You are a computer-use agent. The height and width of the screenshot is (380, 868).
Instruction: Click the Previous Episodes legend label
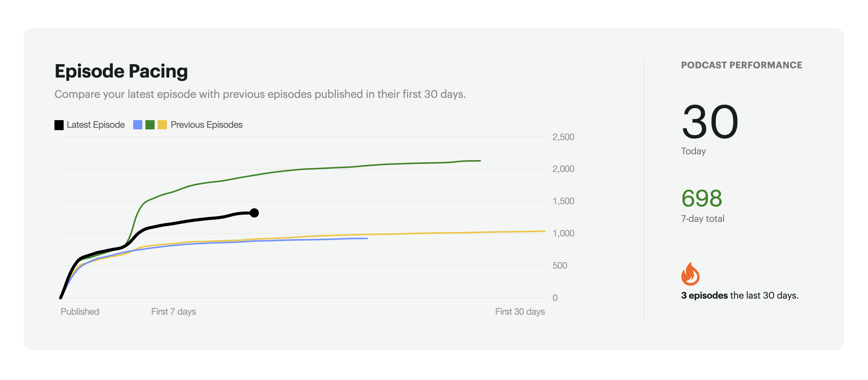tap(206, 125)
